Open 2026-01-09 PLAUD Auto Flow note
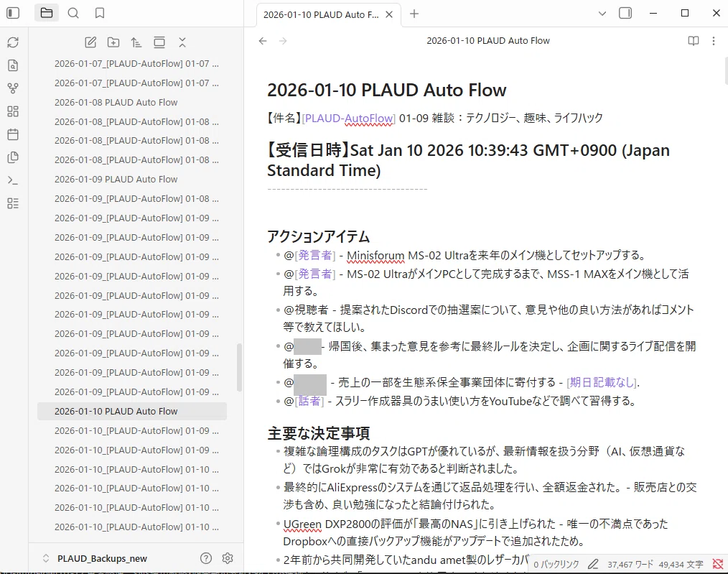 point(116,180)
